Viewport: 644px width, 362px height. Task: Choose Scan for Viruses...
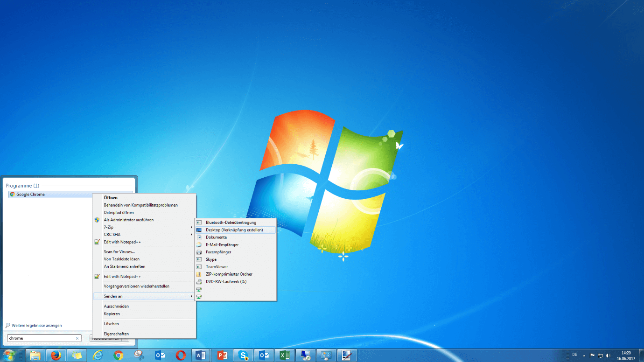pos(144,252)
